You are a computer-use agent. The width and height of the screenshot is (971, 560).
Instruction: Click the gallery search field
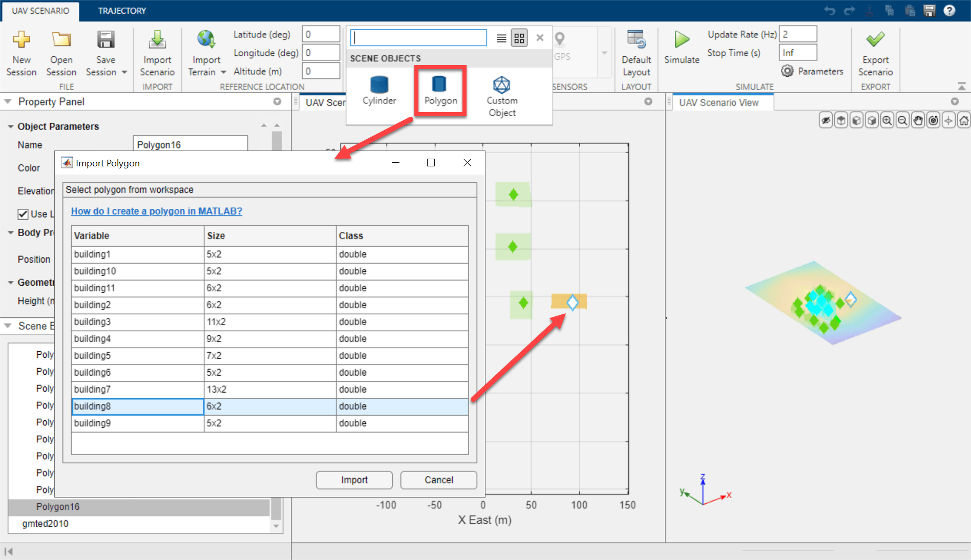tap(418, 37)
